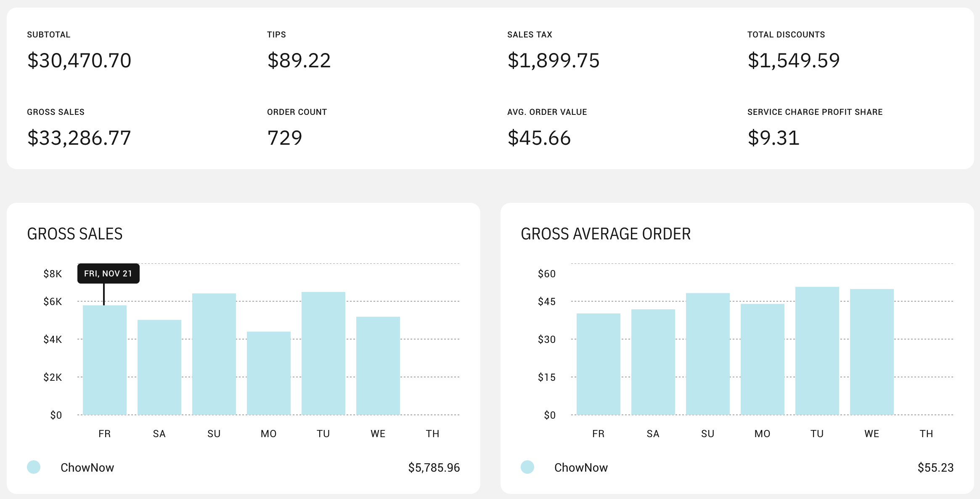
Task: Click the Friday bar in Gross Average Order chart
Action: click(x=598, y=364)
